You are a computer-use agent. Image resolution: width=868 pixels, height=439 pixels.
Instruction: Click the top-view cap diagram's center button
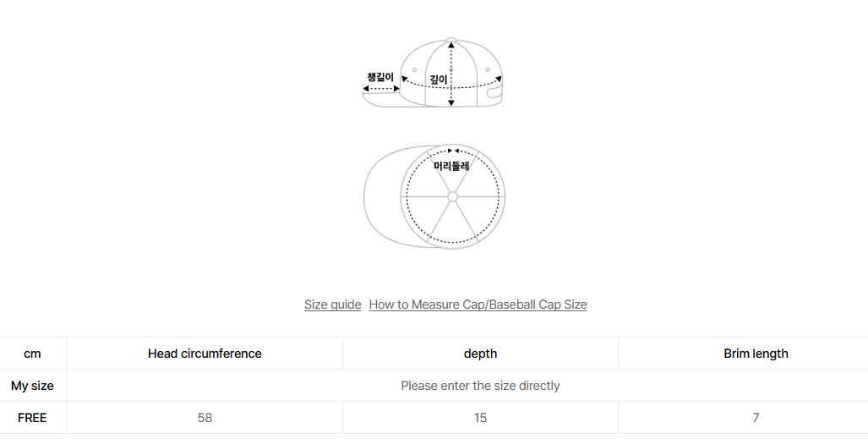452,196
